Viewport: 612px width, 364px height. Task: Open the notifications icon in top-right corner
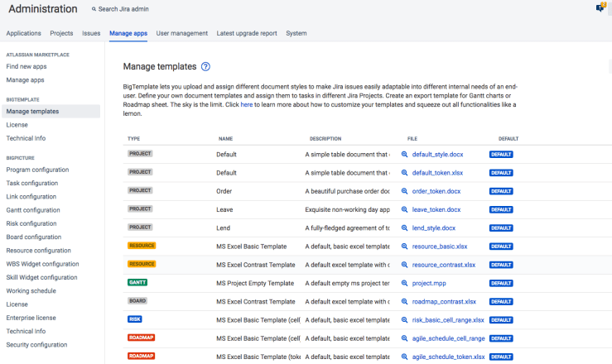[600, 8]
